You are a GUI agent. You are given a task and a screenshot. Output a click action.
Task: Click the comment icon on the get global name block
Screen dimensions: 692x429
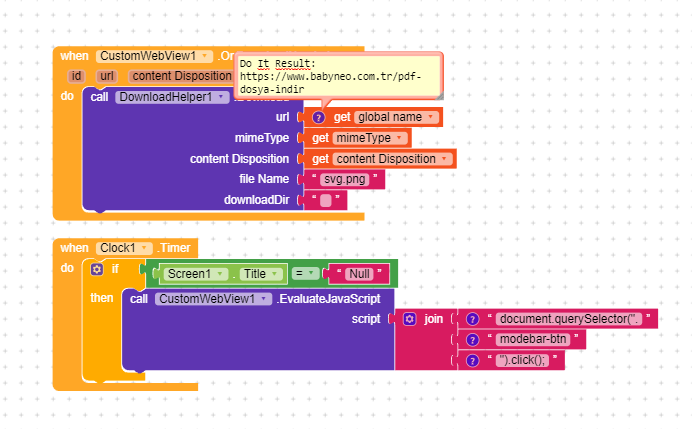point(318,117)
